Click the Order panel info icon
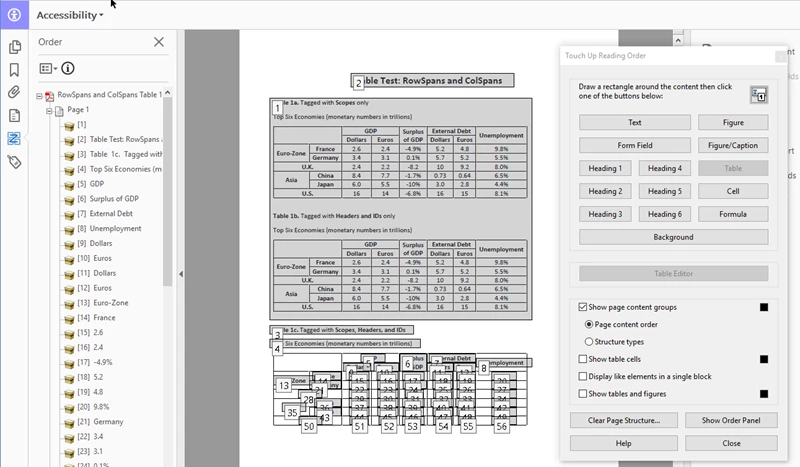Viewport: 800px width, 467px height. [67, 68]
